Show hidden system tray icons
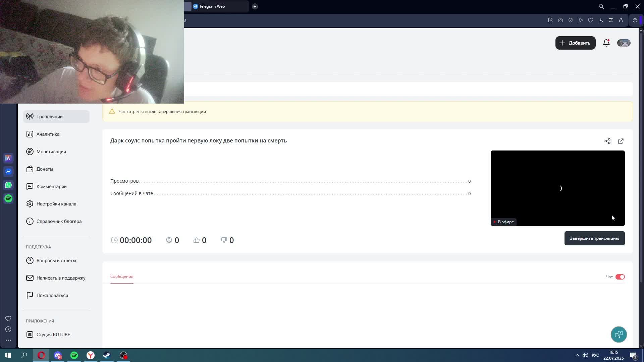Viewport: 644px width, 362px height. [x=577, y=355]
